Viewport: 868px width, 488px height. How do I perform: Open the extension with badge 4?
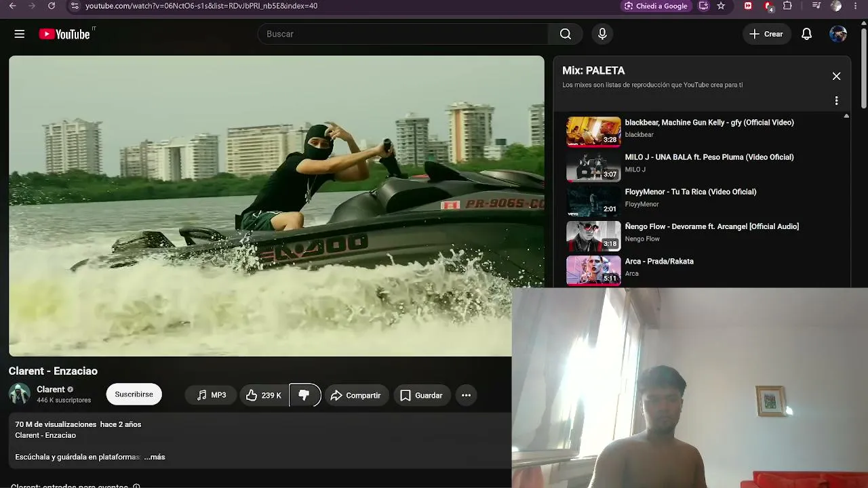[x=768, y=6]
